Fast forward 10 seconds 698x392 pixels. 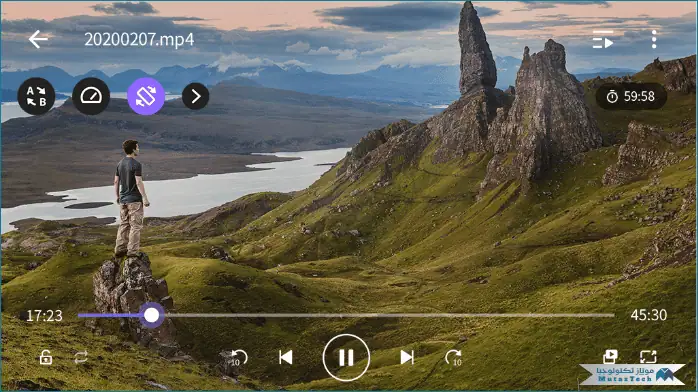[x=454, y=357]
